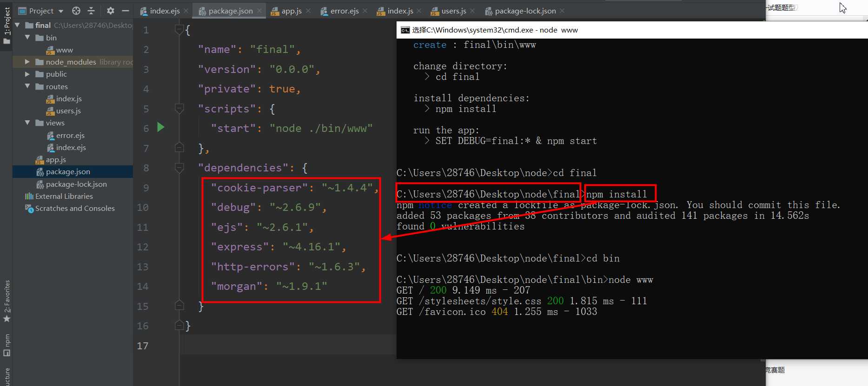Click empty line 17 in editor
Screen dimensions: 868x386
coord(288,345)
